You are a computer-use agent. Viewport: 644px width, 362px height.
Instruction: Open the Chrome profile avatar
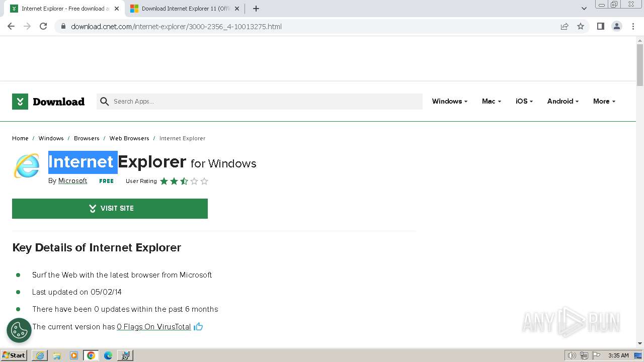click(617, 26)
